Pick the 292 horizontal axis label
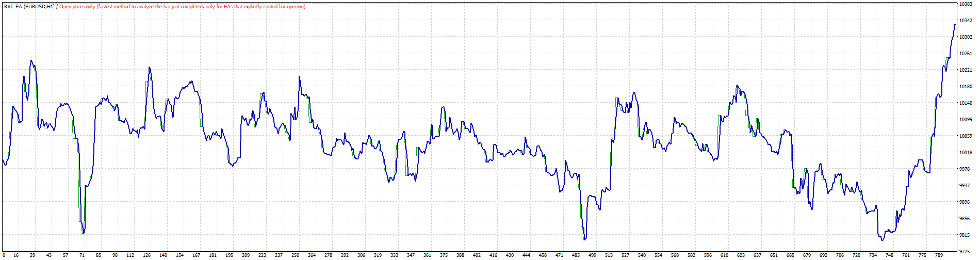This screenshot has width=980, height=260. (x=345, y=255)
